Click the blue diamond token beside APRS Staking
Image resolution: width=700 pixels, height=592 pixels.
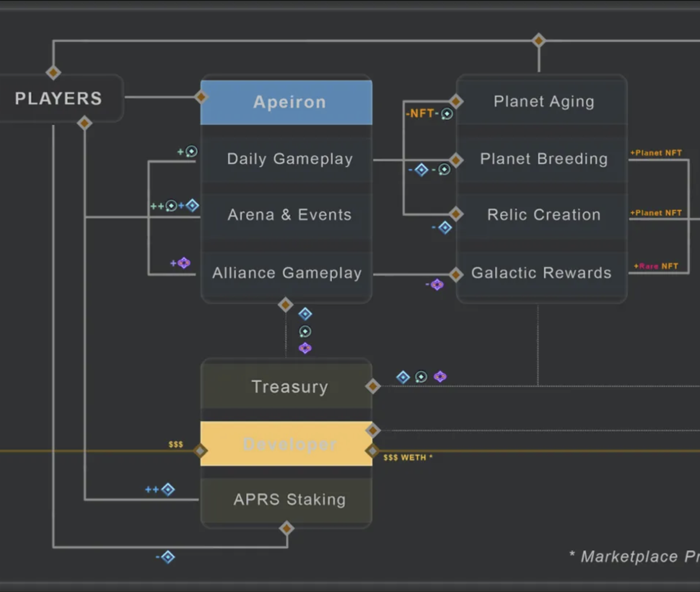[x=168, y=489]
